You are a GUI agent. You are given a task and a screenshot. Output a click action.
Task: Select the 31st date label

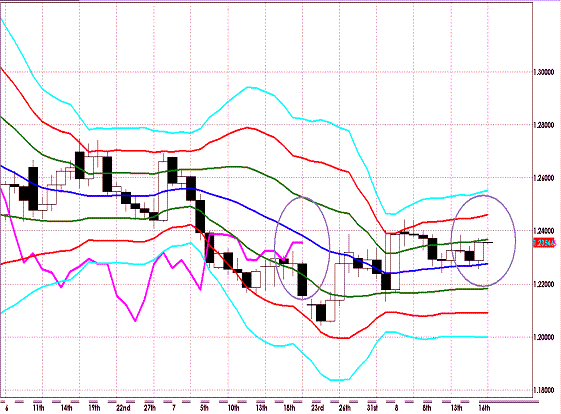(x=372, y=408)
